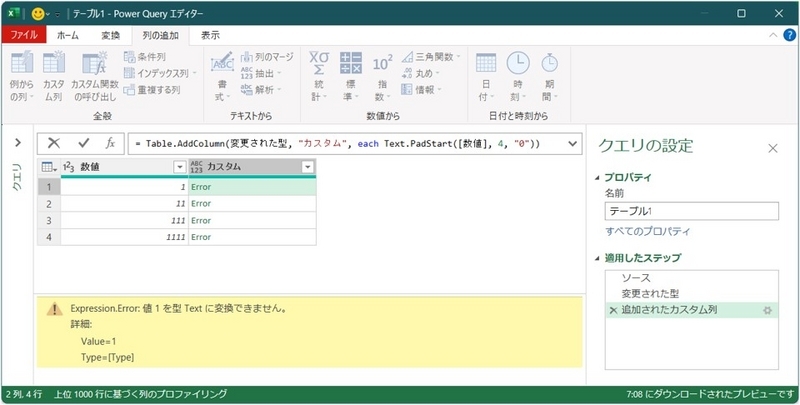
Task: Expand the formula bar
Action: coord(572,144)
